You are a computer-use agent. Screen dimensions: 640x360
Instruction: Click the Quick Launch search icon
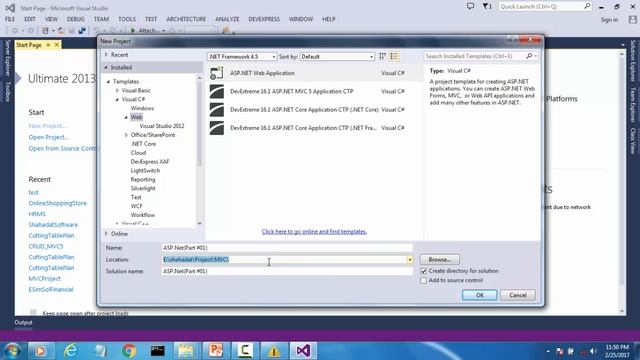pos(587,6)
